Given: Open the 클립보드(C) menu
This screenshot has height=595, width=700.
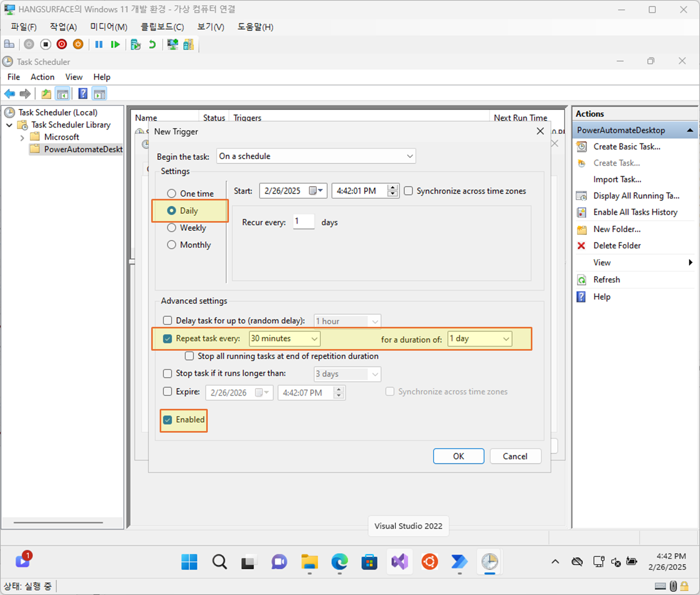Looking at the screenshot, I should pyautogui.click(x=162, y=27).
